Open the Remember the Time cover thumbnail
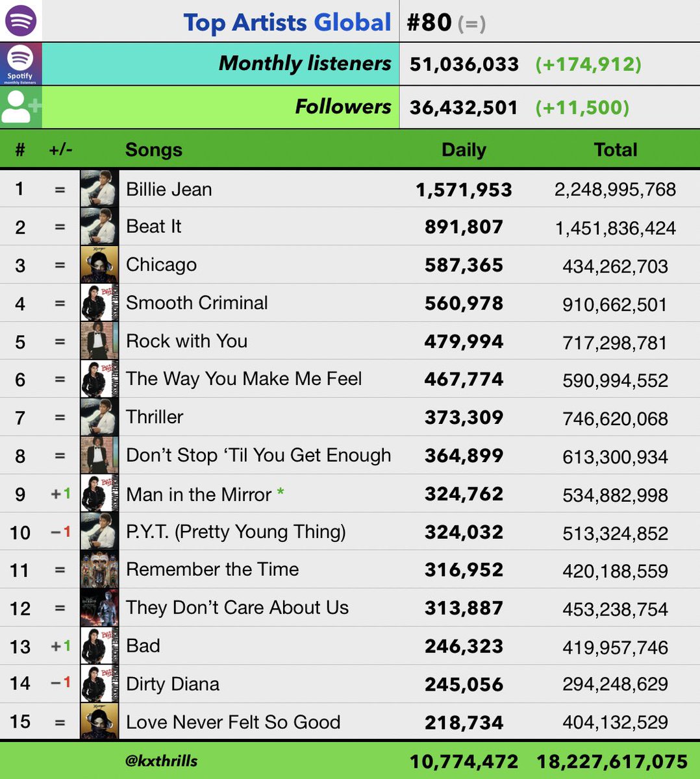The width and height of the screenshot is (700, 779). [x=99, y=569]
